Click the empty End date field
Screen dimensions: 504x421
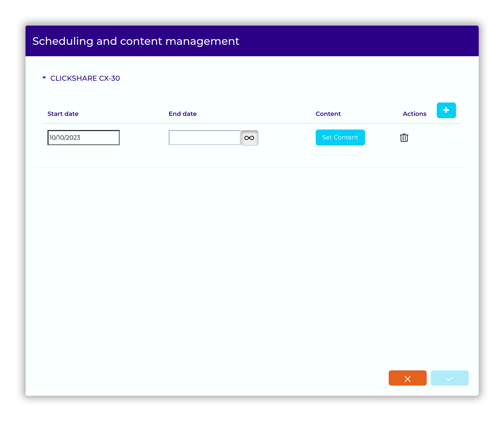pos(204,138)
